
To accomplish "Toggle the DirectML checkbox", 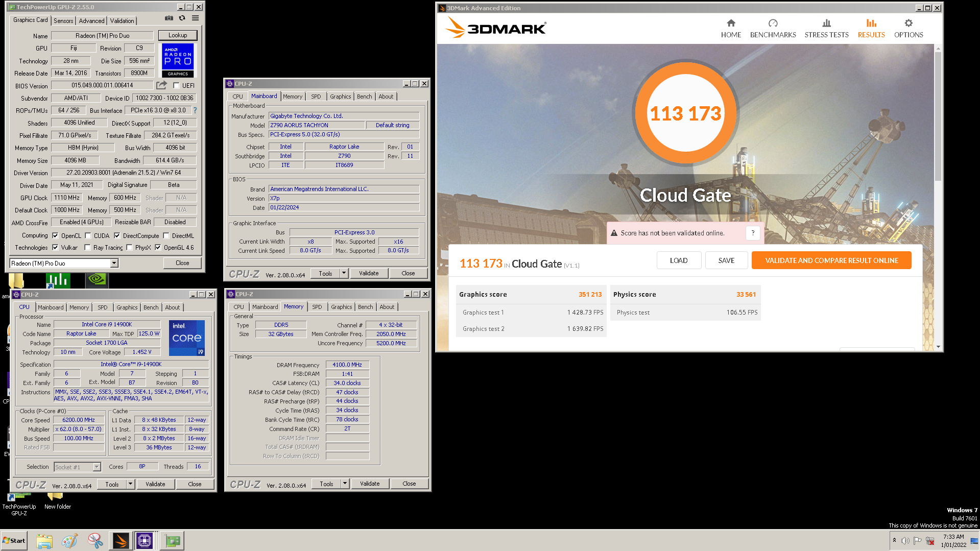I will [x=166, y=236].
